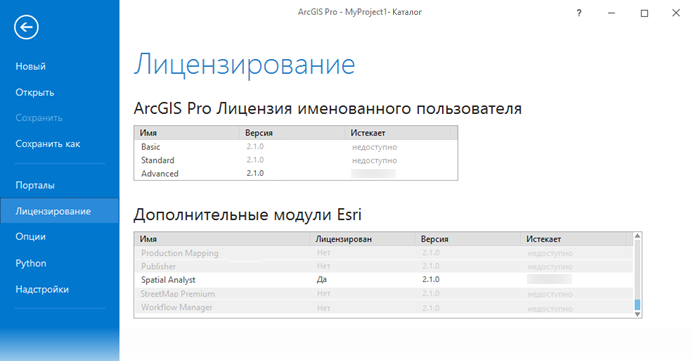Select the Publisher extension row

pos(384,266)
